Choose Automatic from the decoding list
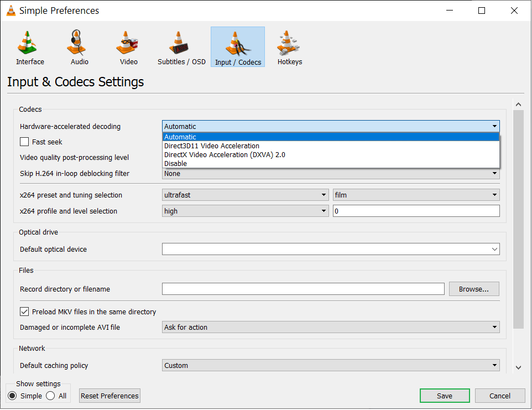532x410 pixels. click(x=331, y=137)
